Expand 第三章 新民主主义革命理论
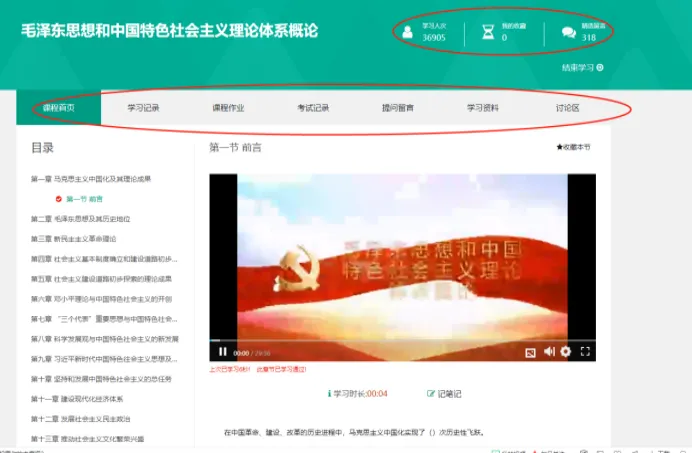Screen dimensions: 692x454 pyautogui.click(x=73, y=239)
